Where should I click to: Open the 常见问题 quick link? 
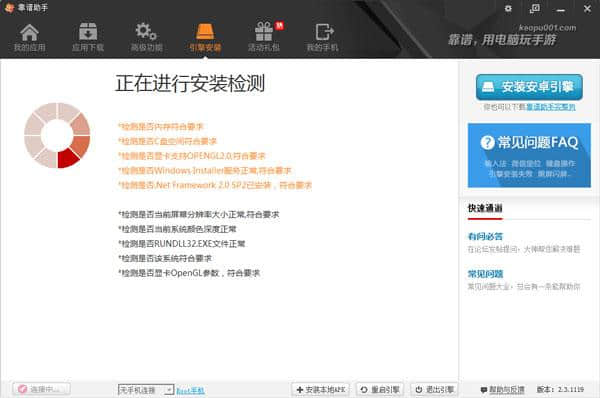coord(485,274)
